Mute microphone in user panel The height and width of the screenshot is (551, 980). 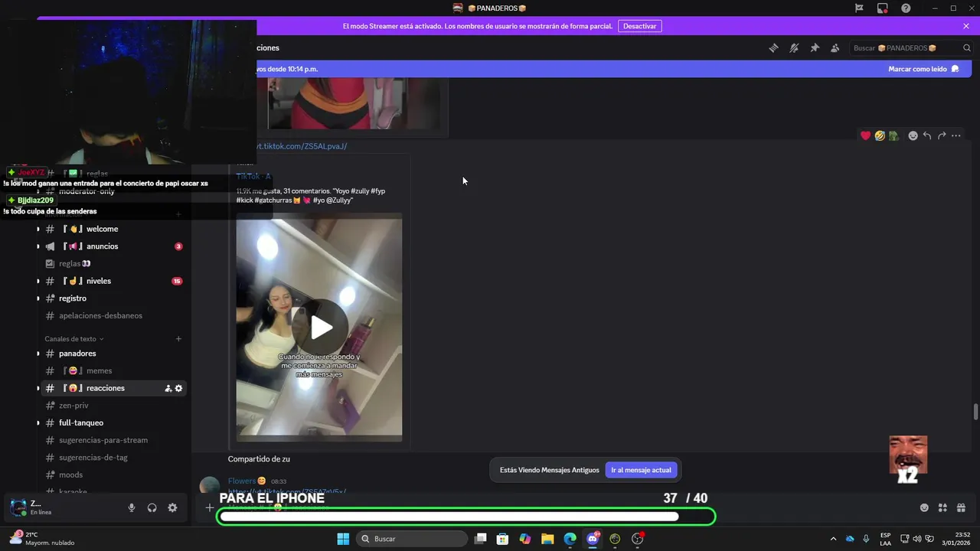132,507
